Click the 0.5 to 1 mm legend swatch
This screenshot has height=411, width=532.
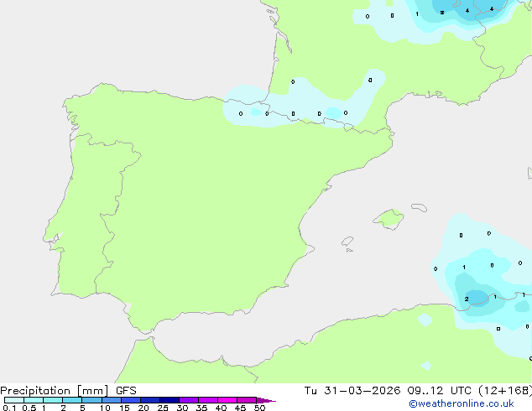34,400
